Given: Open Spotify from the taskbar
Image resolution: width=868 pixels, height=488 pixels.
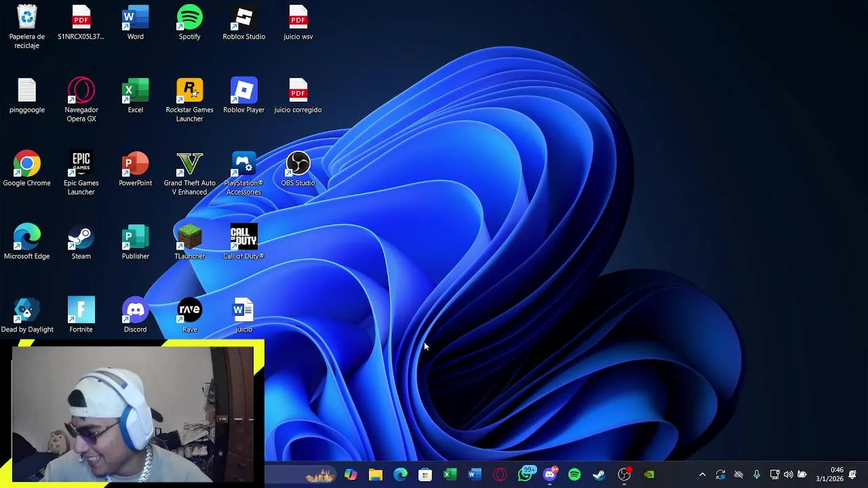Looking at the screenshot, I should click(x=574, y=474).
